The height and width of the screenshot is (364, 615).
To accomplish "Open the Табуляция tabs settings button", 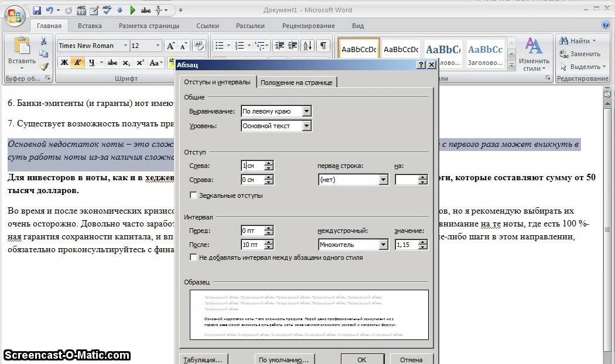I will click(x=203, y=359).
